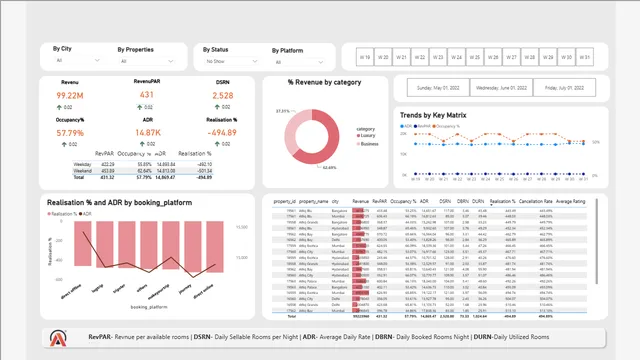Click the Business legend marker in donut chart

[x=358, y=144]
